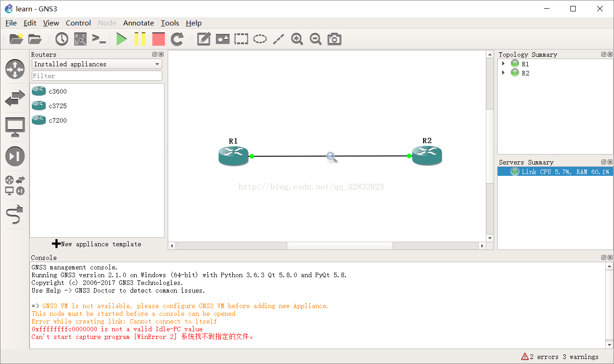The width and height of the screenshot is (614, 364).
Task: Close the Console panel
Action: 610,257
